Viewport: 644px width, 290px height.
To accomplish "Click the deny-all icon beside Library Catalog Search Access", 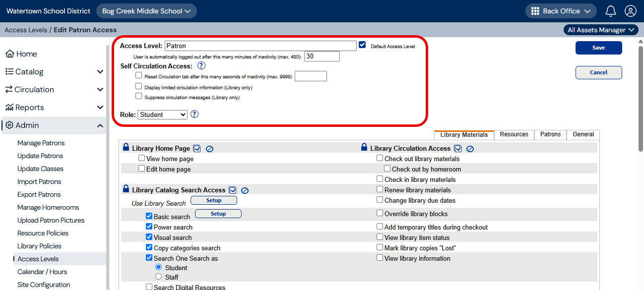I will coord(244,190).
